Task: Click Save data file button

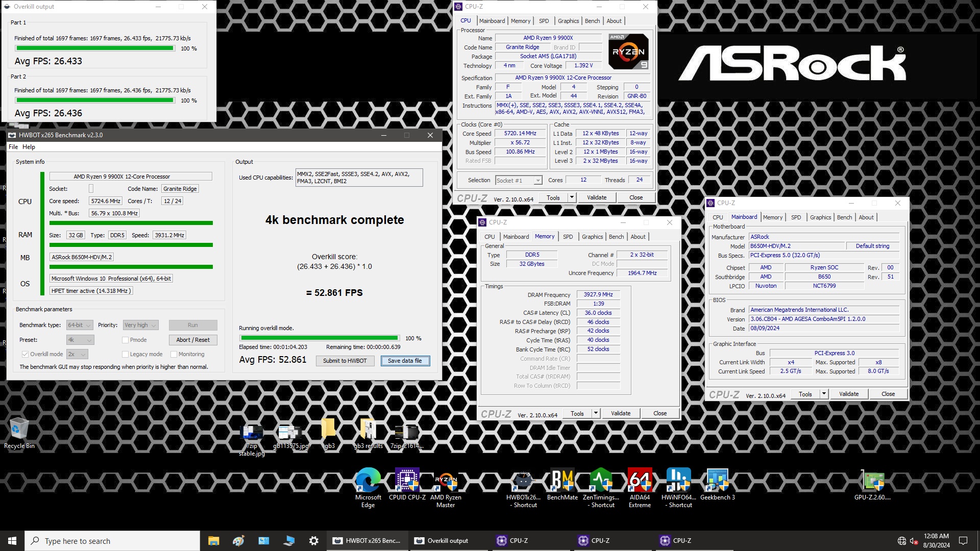Action: click(405, 361)
